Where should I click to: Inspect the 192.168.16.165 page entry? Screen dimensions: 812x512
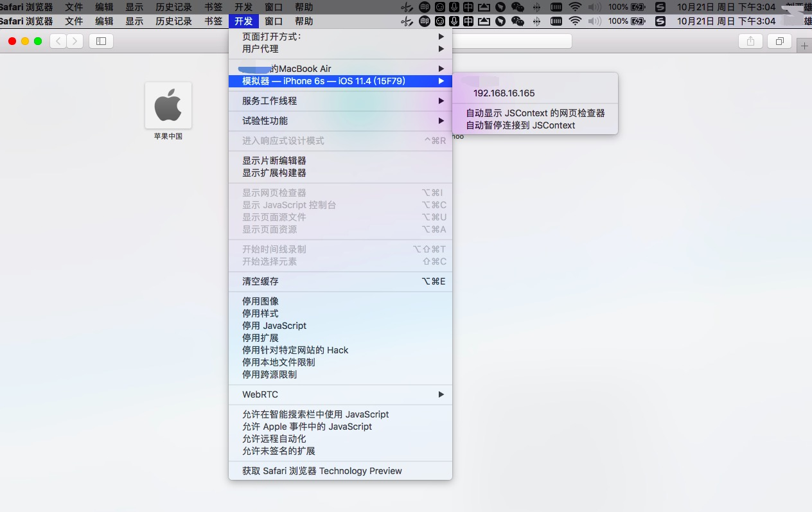tap(535, 93)
